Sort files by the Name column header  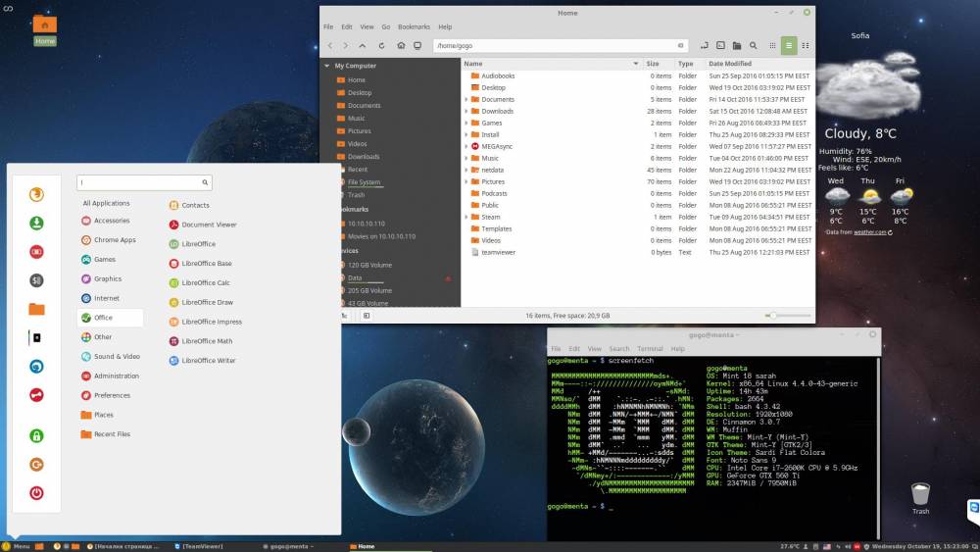552,64
